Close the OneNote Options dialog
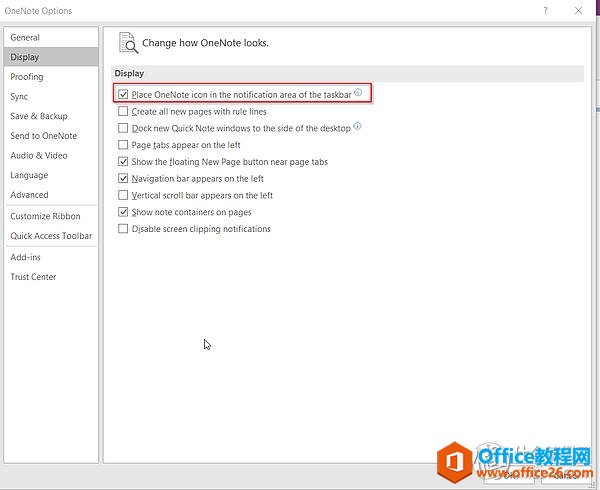600x490 pixels. coord(578,11)
